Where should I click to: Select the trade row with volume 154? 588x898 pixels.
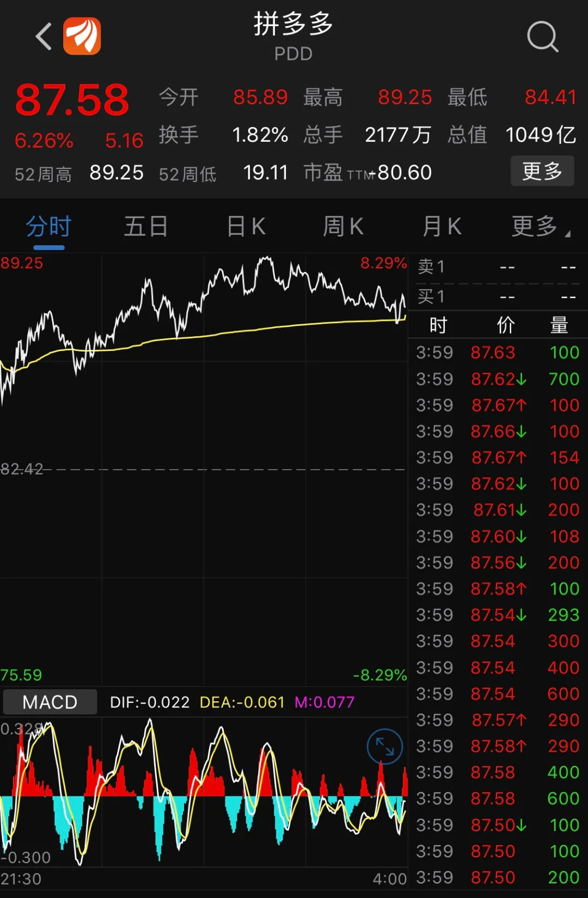tap(498, 457)
